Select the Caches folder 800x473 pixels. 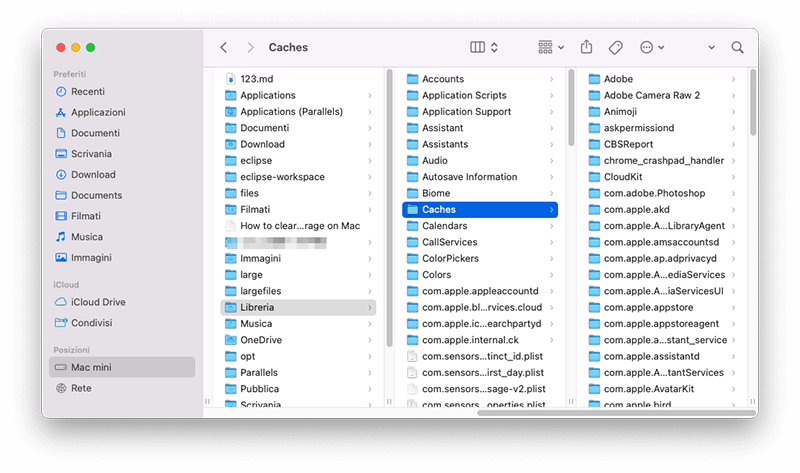[x=480, y=210]
